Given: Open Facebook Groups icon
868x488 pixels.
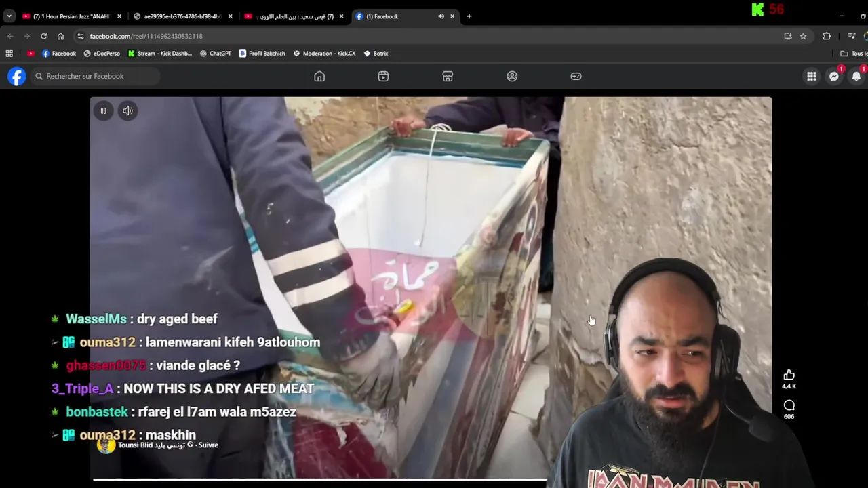Looking at the screenshot, I should tap(512, 77).
